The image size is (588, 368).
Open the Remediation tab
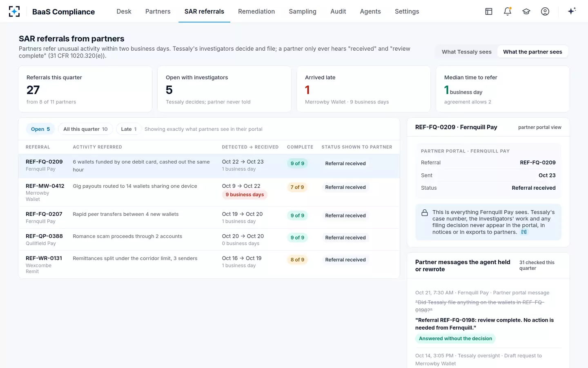click(256, 11)
